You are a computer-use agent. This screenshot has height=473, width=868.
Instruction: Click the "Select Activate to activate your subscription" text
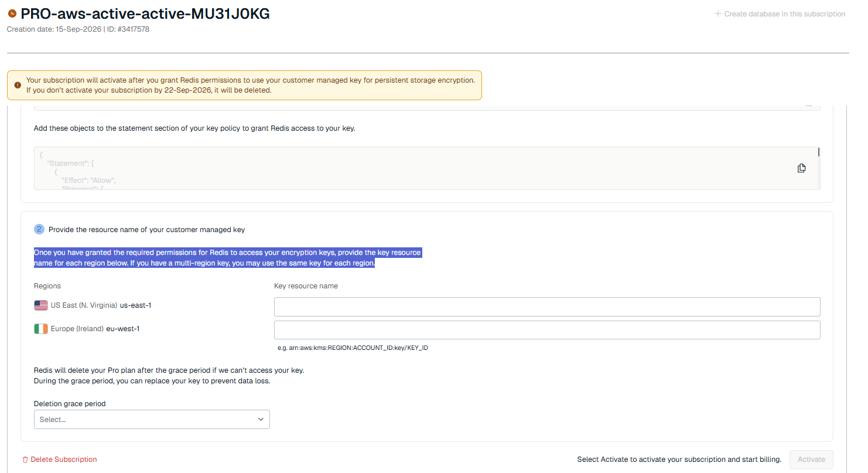679,460
